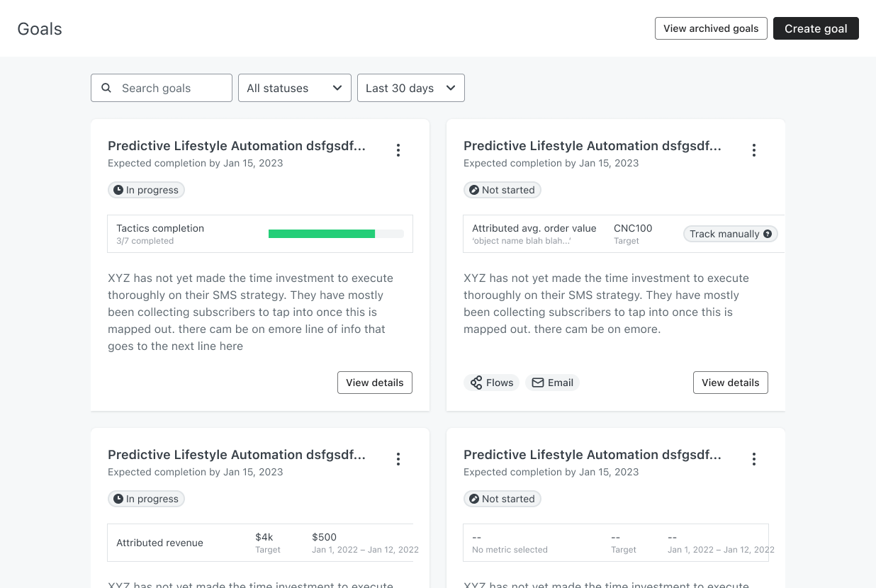Viewport: 876px width, 588px height.
Task: Click the Create goal button
Action: click(816, 28)
